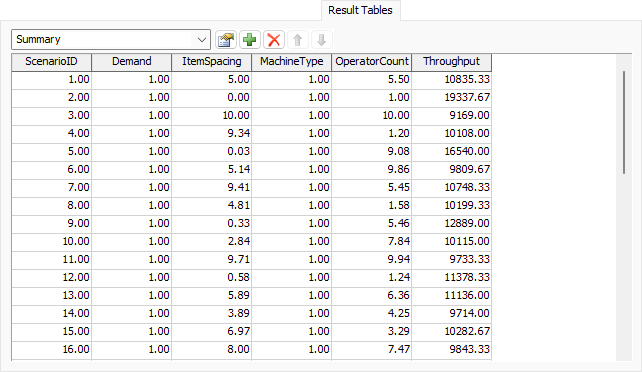Screen dimensions: 642x372
Task: Open the Summary table dropdown
Action: pyautogui.click(x=111, y=39)
